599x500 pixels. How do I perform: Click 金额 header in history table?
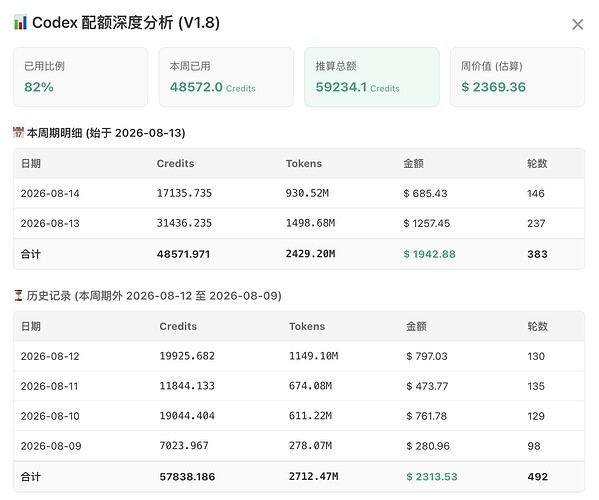click(x=416, y=326)
